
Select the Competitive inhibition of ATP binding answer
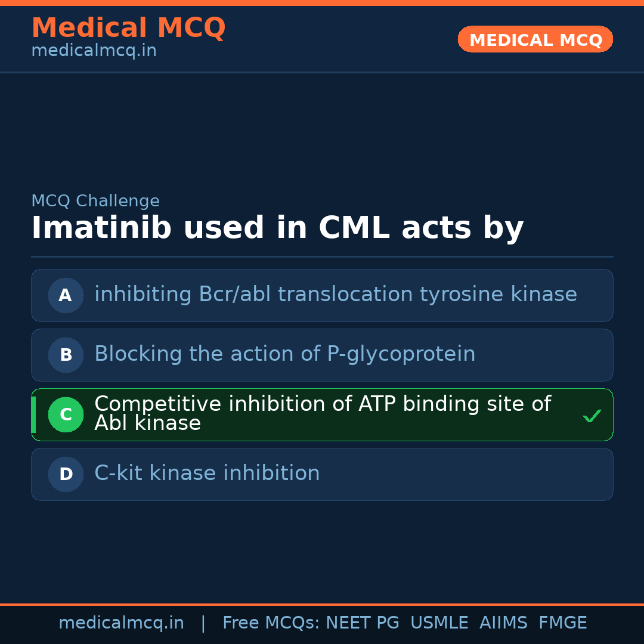click(x=322, y=413)
